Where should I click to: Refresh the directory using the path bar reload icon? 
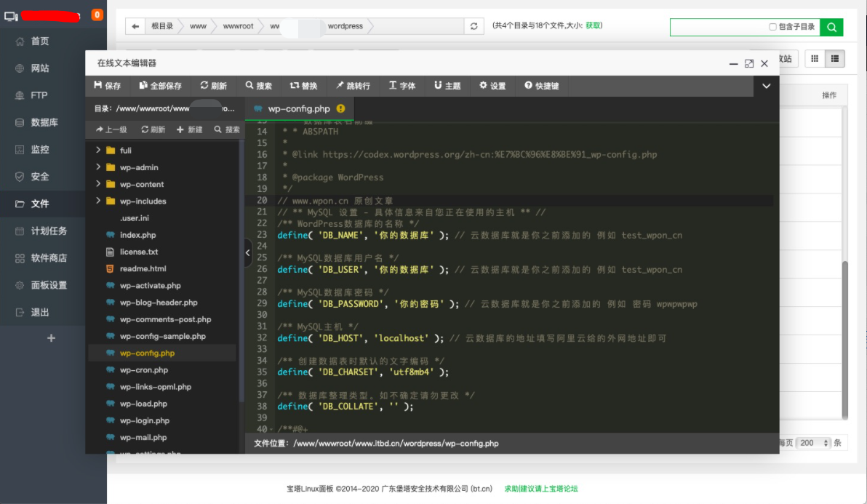coord(474,26)
